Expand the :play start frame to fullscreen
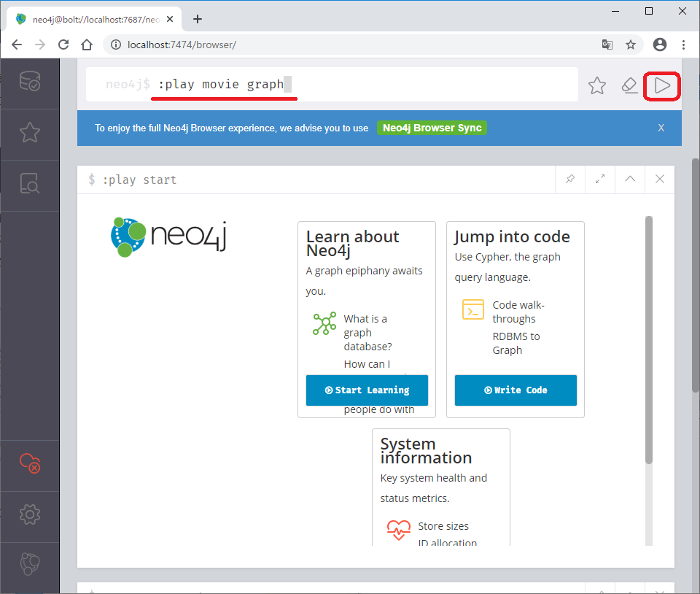Viewport: 700px width, 594px height. point(600,179)
